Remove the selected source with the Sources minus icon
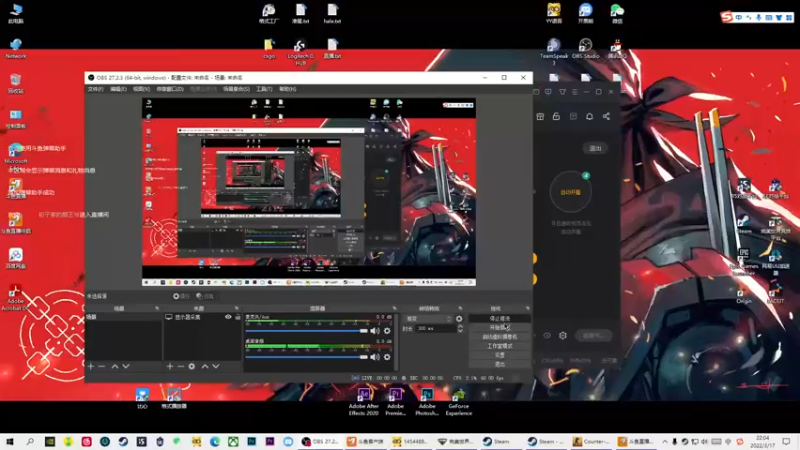The height and width of the screenshot is (450, 800). coord(181,366)
